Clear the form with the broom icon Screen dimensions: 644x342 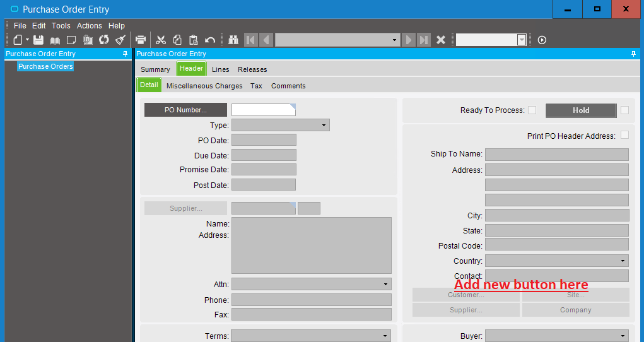tap(120, 40)
